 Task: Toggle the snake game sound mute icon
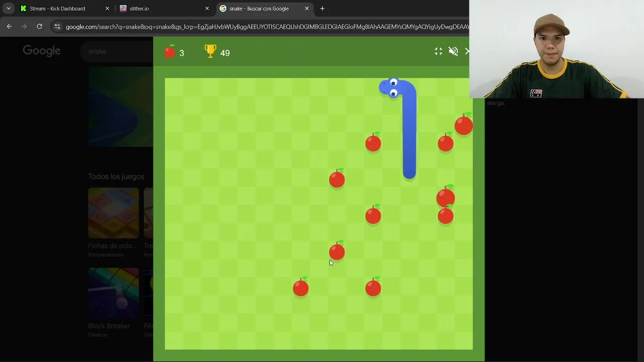(453, 51)
